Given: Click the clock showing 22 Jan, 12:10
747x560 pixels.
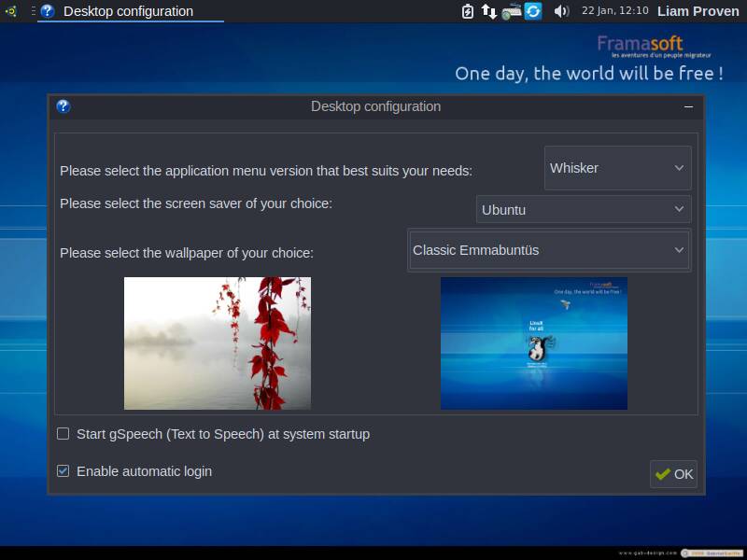Looking at the screenshot, I should [614, 11].
